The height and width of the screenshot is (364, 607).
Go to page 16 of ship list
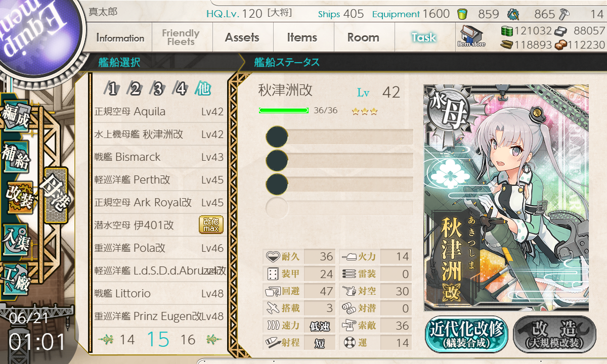pyautogui.click(x=188, y=340)
